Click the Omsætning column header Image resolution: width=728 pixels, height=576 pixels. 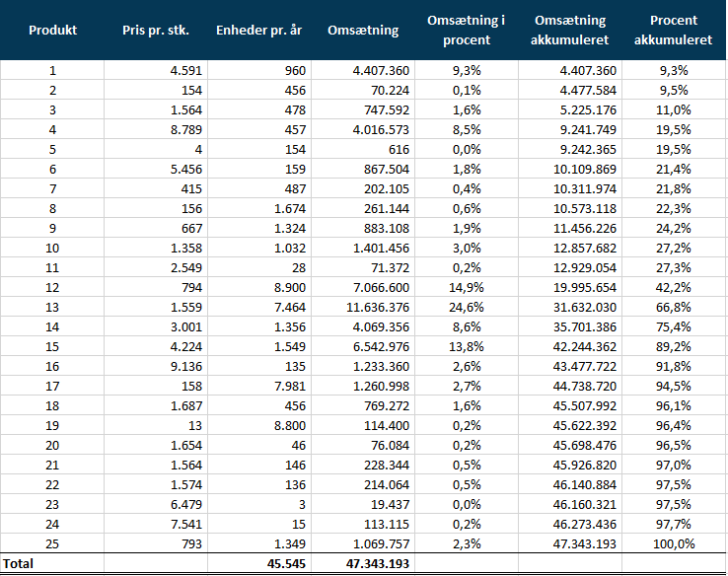[363, 31]
